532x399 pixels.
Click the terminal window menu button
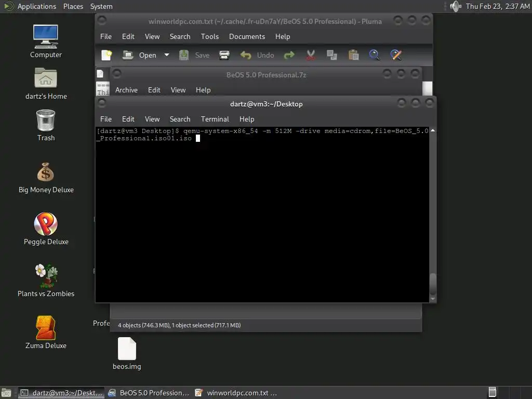pos(102,103)
